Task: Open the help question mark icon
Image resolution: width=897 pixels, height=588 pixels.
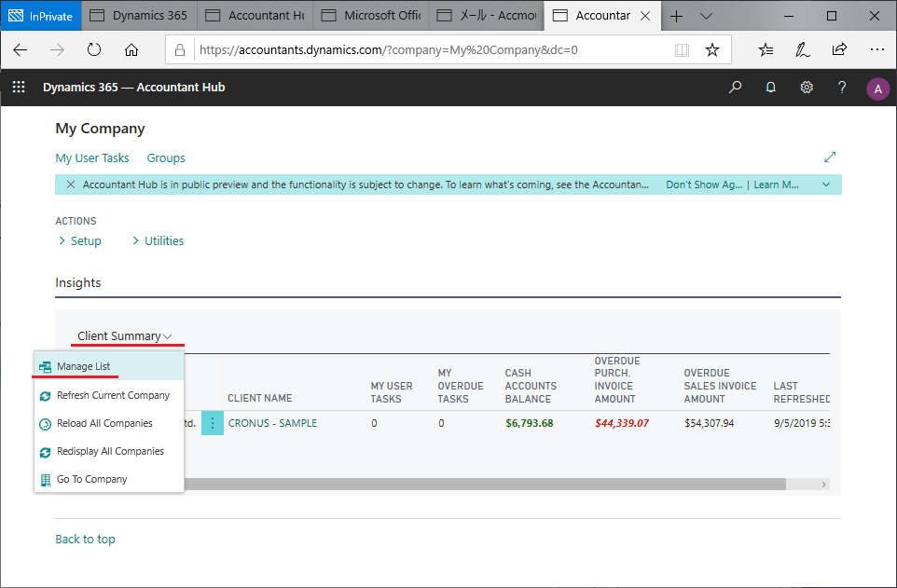Action: tap(841, 87)
